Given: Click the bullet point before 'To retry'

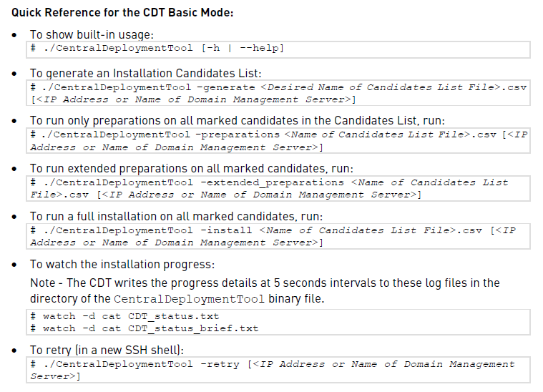Looking at the screenshot, I should click(14, 351).
